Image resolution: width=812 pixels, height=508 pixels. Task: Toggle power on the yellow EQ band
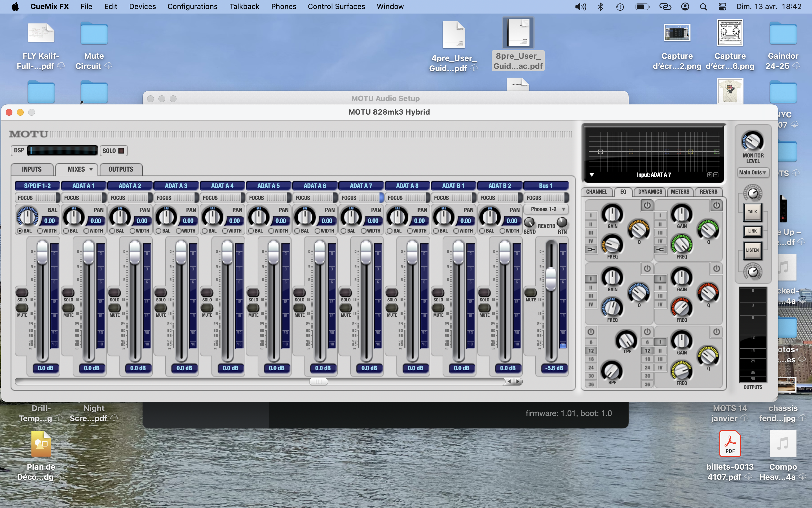coord(716,332)
